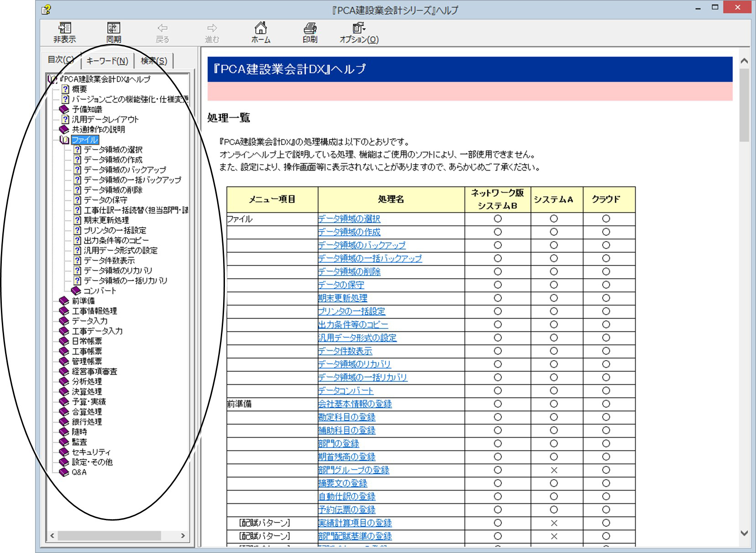The width and height of the screenshot is (756, 553).
Task: Collapse the open ファイル book node
Action: pos(65,140)
